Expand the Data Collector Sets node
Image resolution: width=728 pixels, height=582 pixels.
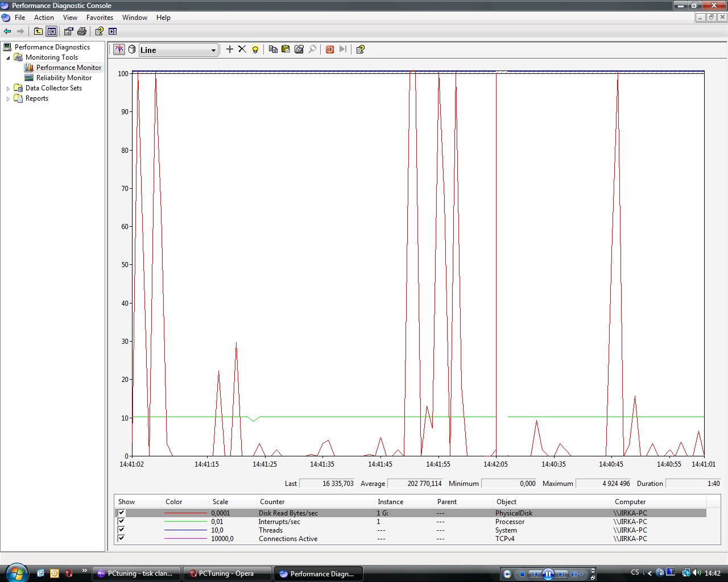[x=8, y=88]
